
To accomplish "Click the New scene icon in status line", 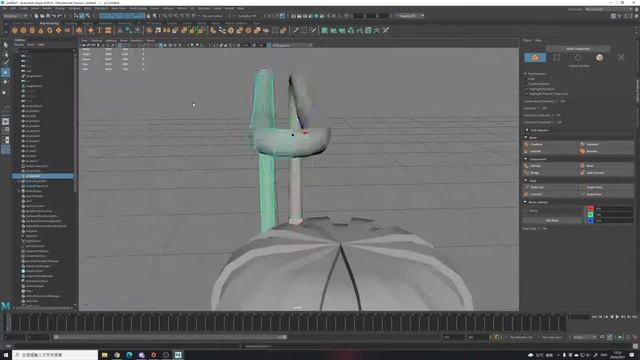I will click(x=36, y=16).
